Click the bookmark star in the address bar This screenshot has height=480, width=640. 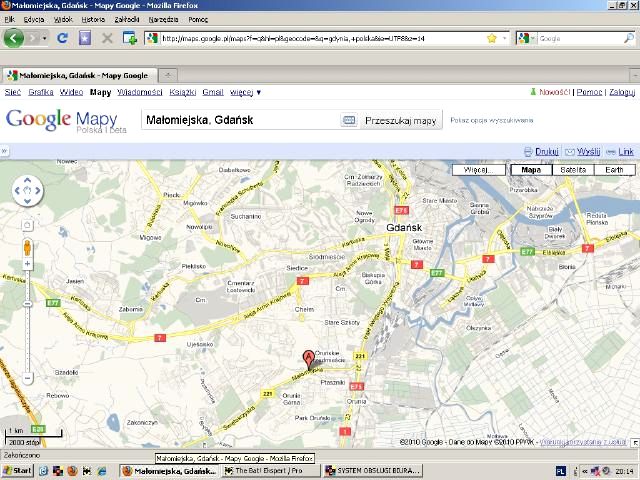492,38
